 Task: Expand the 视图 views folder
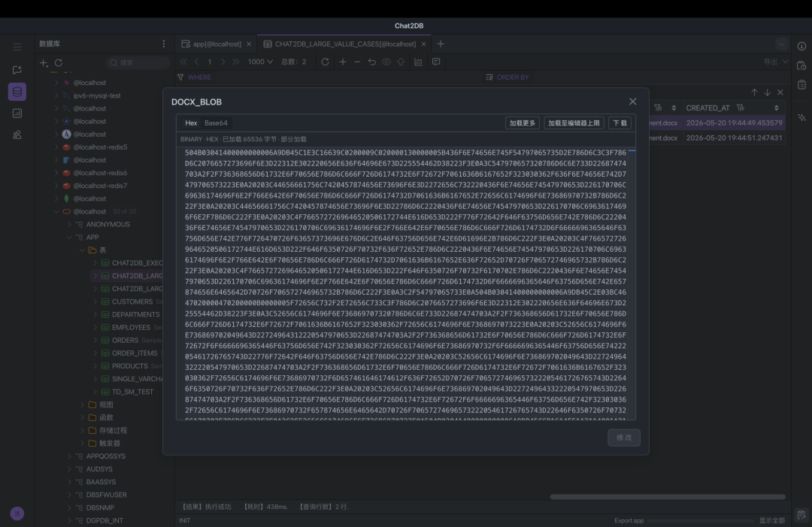tap(83, 404)
